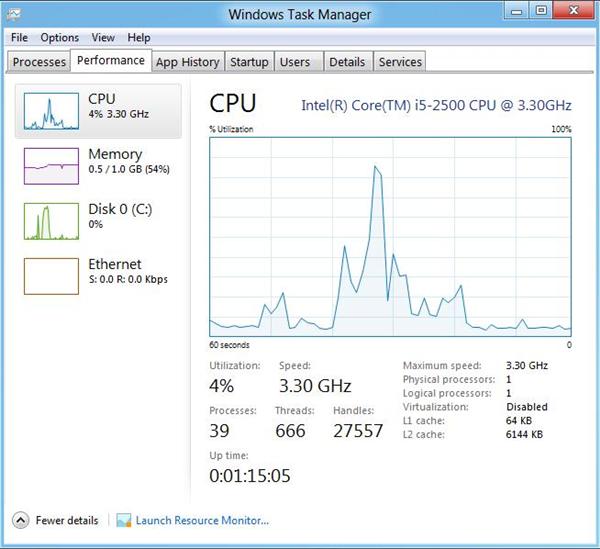Image resolution: width=600 pixels, height=549 pixels.
Task: Switch to the Startup tab
Action: [x=249, y=62]
